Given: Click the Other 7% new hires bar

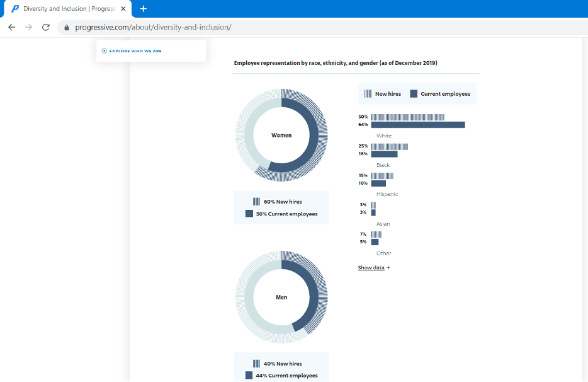Looking at the screenshot, I should click(376, 234).
